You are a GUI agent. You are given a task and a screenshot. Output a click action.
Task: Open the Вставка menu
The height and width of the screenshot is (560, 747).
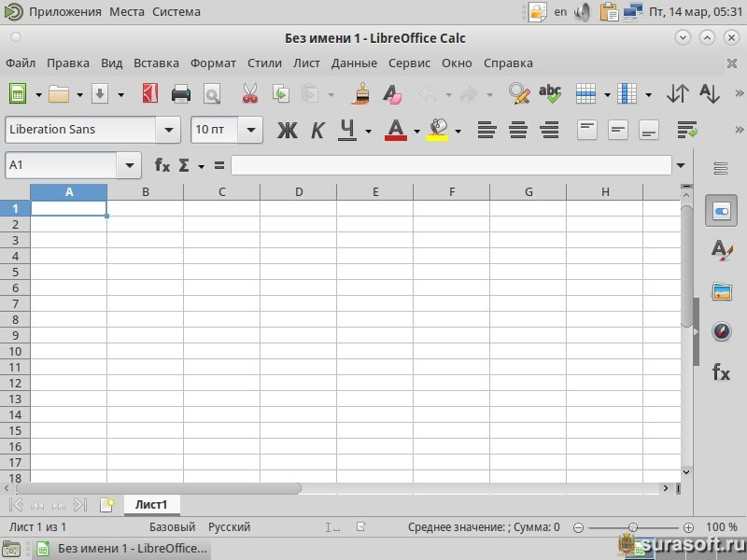pos(156,63)
